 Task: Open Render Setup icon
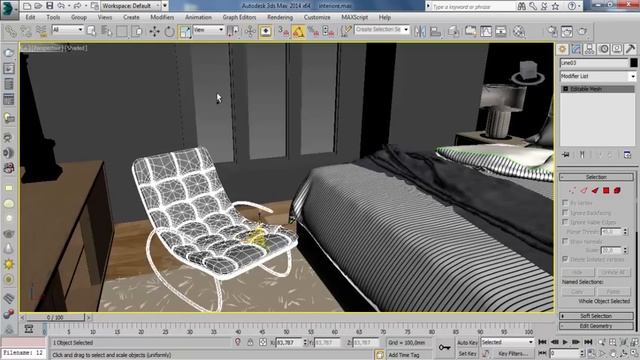[552, 31]
